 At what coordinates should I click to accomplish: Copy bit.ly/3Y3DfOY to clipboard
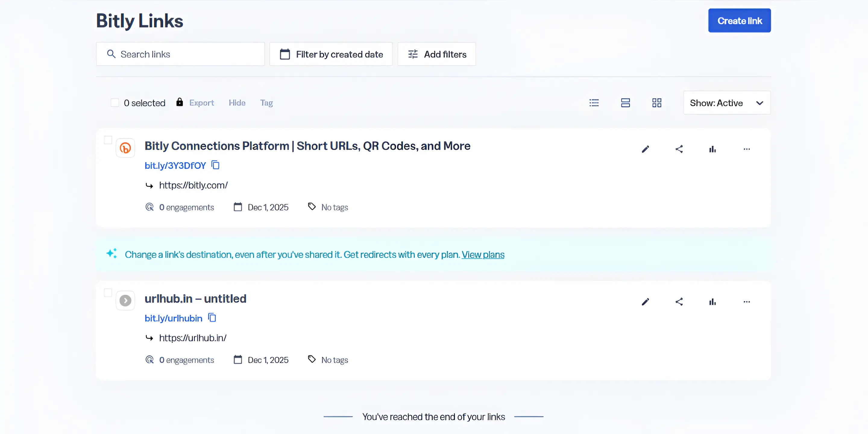[x=216, y=165]
